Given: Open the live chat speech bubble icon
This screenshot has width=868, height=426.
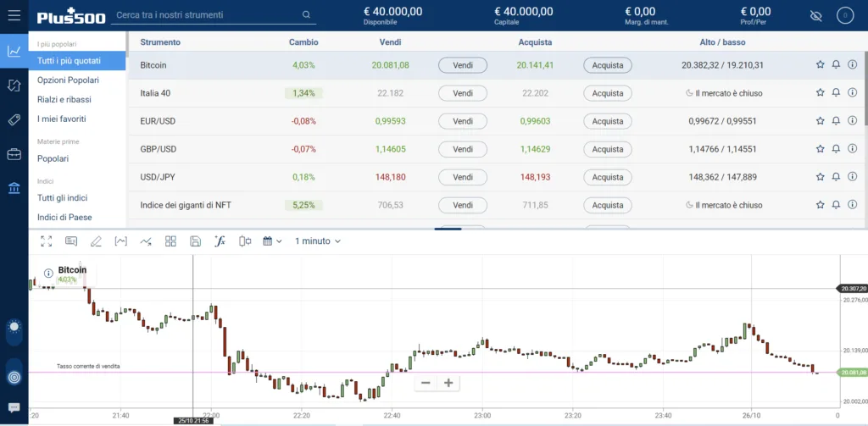Looking at the screenshot, I should 14,407.
